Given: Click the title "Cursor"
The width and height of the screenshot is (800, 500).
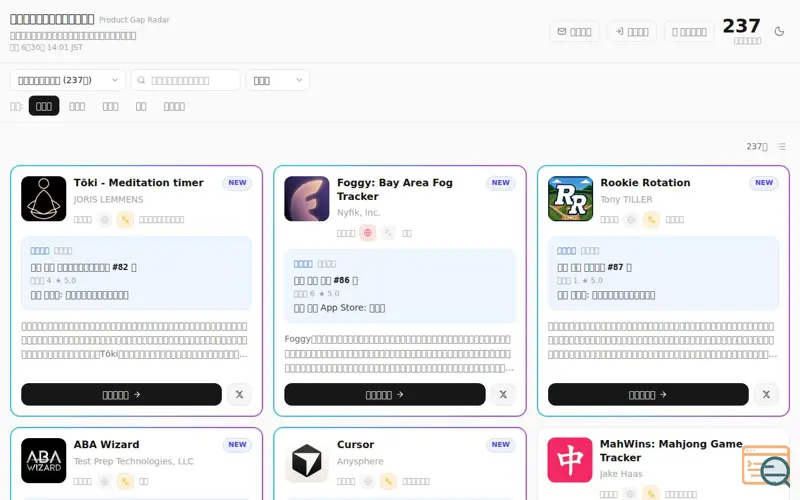Looking at the screenshot, I should (x=356, y=444).
